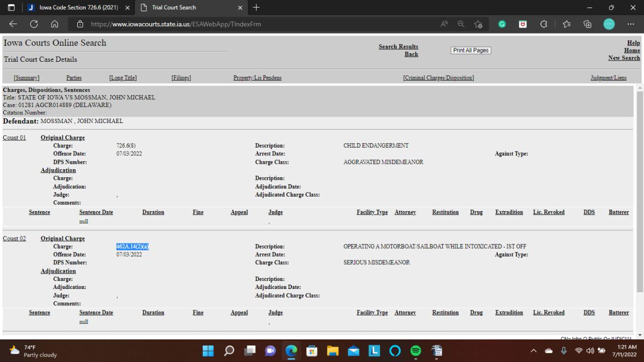644x362 pixels.
Task: Click the Count 02 link
Action: [14, 239]
